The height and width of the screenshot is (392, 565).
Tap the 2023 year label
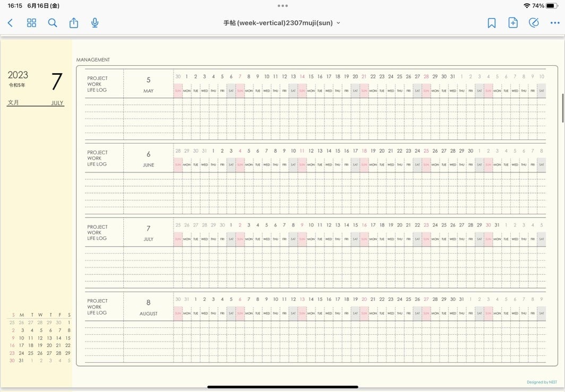click(18, 75)
